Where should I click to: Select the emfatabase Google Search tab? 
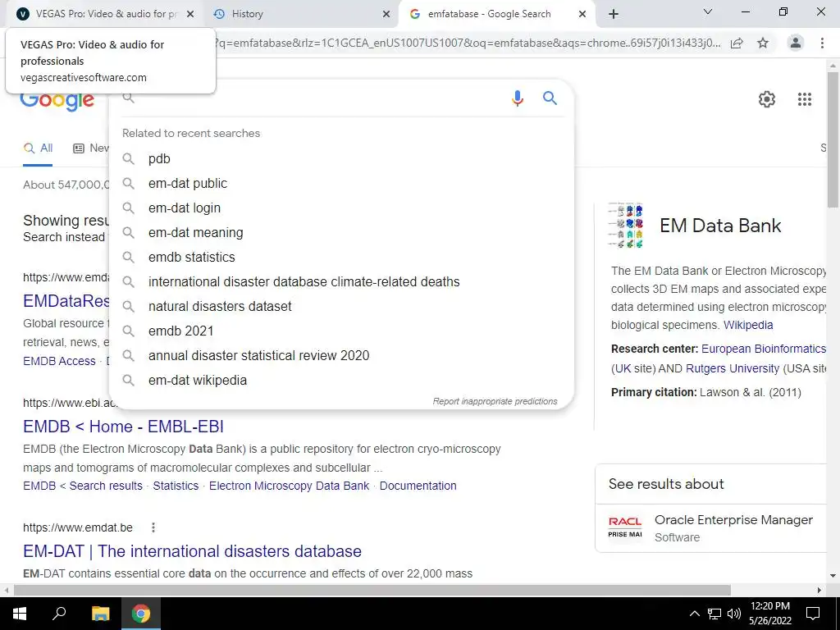496,14
